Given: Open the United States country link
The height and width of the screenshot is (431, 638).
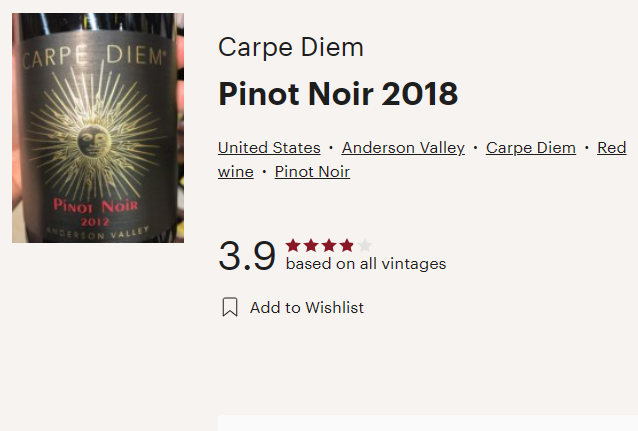Looking at the screenshot, I should [269, 148].
